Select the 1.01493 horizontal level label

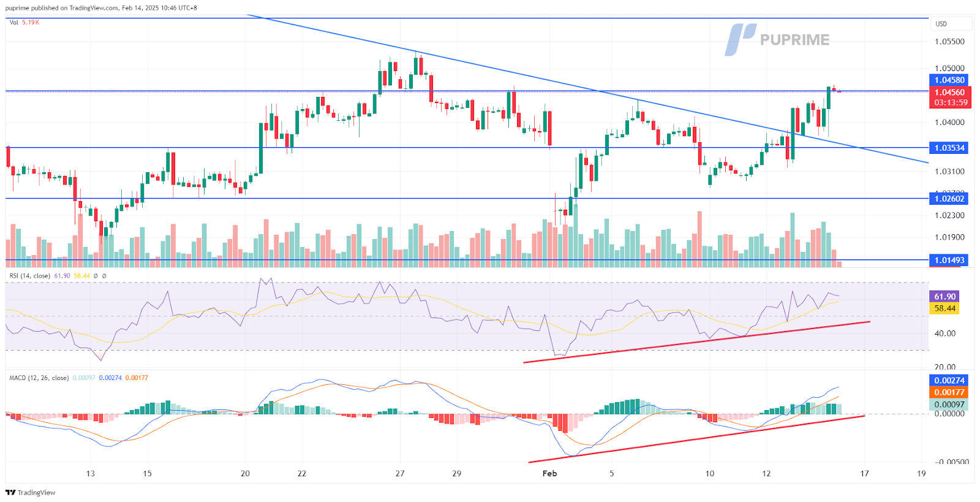coord(949,261)
